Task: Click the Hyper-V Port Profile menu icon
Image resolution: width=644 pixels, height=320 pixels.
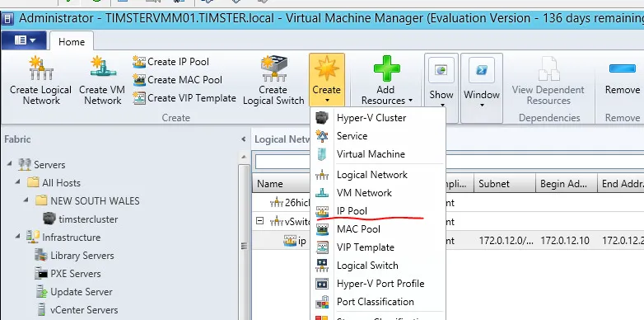Action: (322, 284)
